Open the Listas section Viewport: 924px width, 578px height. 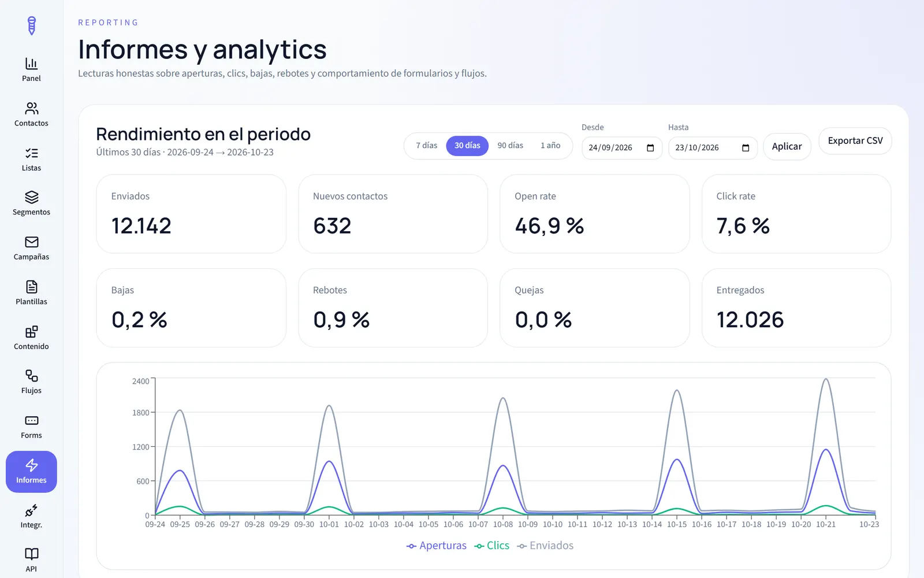[x=31, y=160]
